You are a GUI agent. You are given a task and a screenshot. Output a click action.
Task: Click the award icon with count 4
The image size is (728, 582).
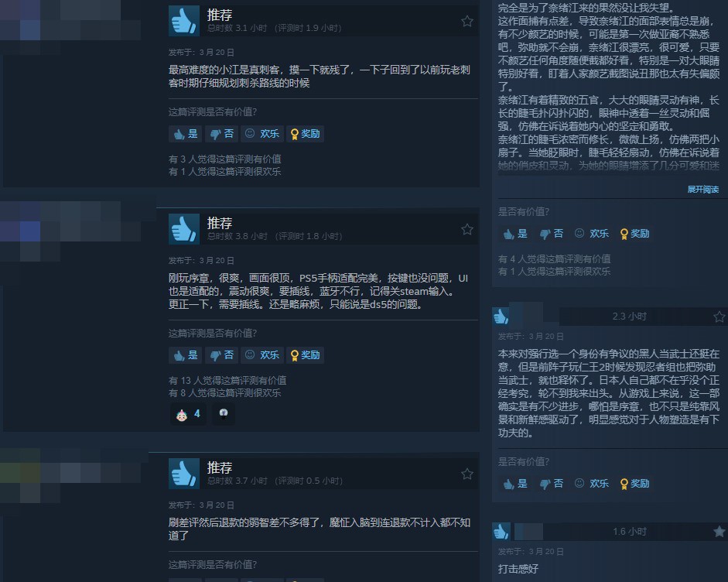tap(188, 414)
